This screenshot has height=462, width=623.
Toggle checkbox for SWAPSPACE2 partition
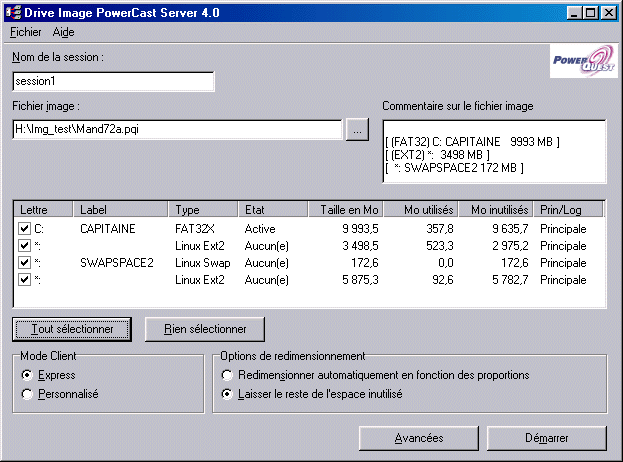[24, 263]
